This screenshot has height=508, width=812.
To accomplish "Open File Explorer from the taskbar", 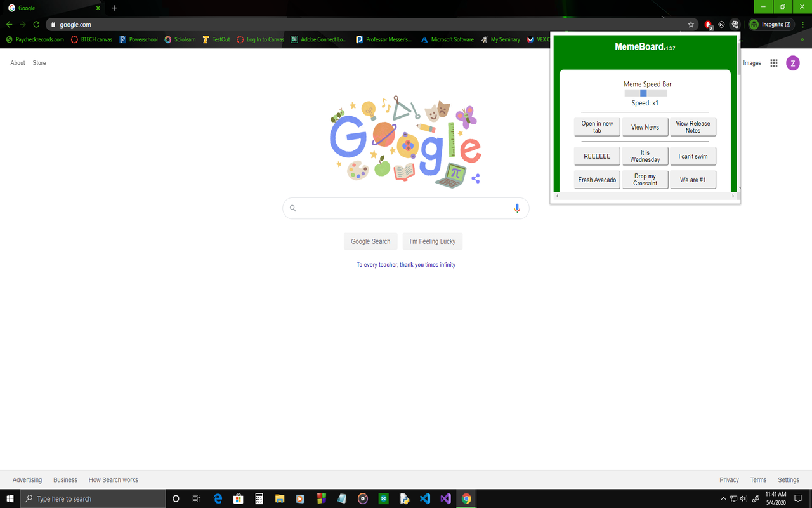I will point(280,498).
